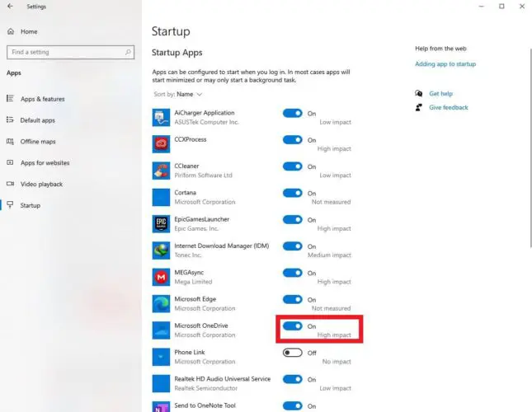
Task: Click the Offline maps icon
Action: point(10,141)
